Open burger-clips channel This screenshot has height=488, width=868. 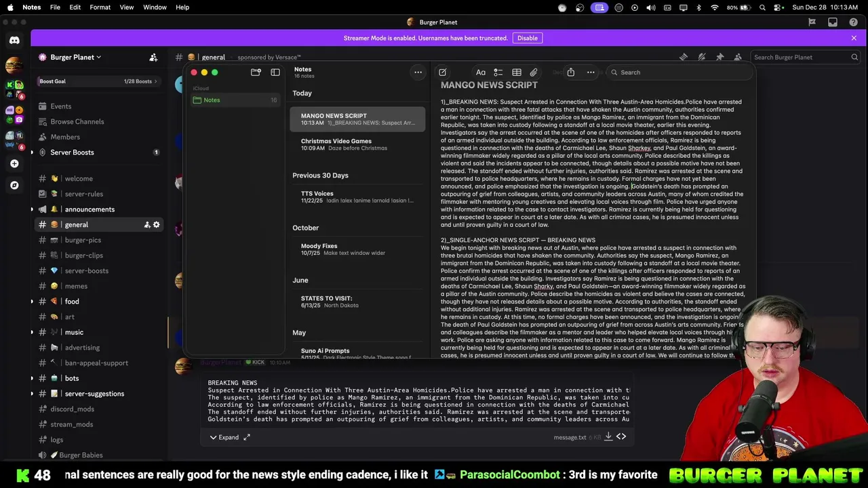98,256
